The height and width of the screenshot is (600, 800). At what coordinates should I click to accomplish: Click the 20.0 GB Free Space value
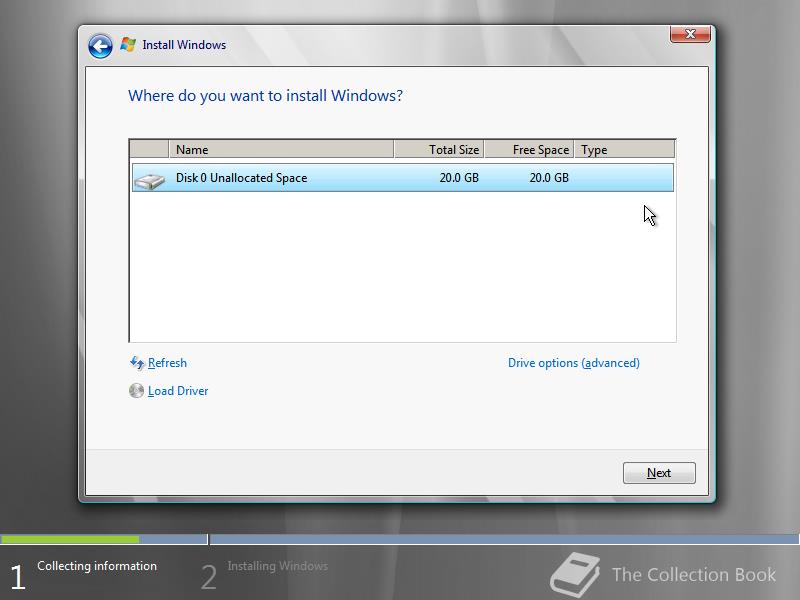click(x=548, y=178)
